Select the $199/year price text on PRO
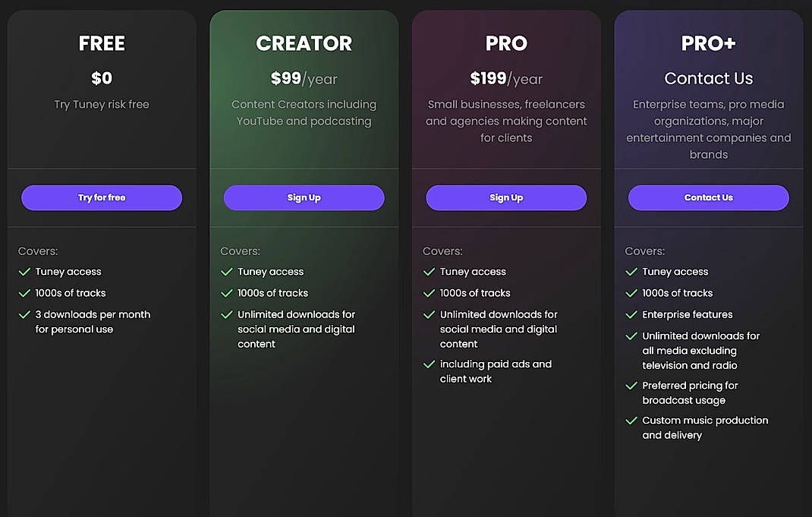This screenshot has width=812, height=517. (505, 78)
